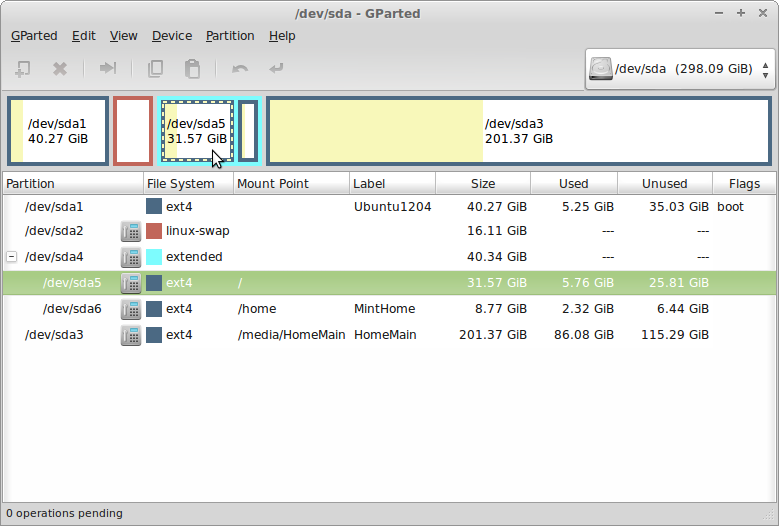Select the /dev/sda6 row in partition list

tap(390, 309)
